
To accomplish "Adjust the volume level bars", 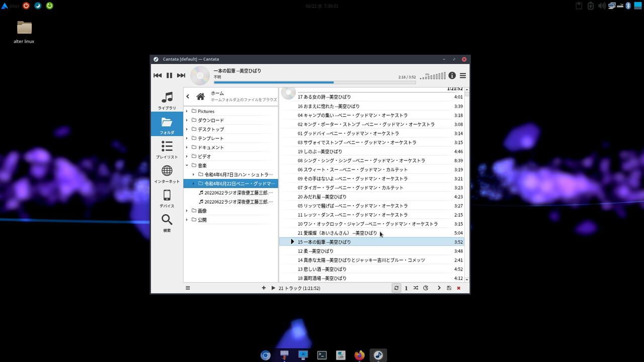I will [433, 76].
